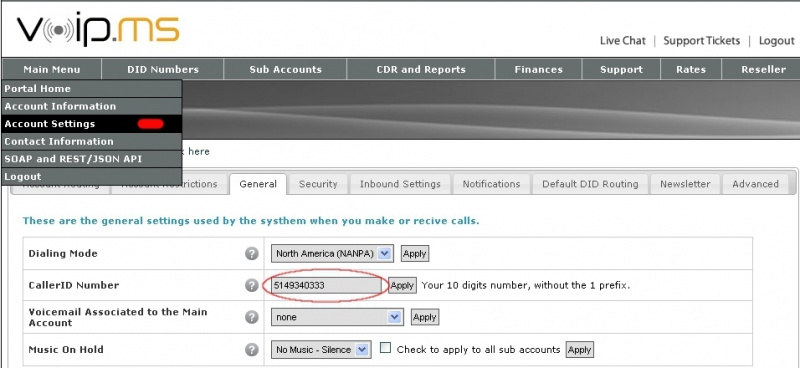The height and width of the screenshot is (368, 800).
Task: Open Live Chat link
Action: click(622, 41)
